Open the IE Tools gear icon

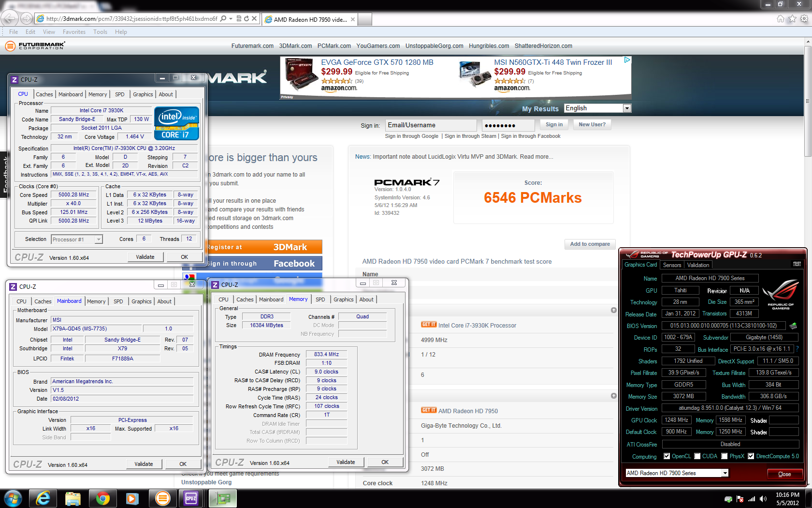point(804,19)
